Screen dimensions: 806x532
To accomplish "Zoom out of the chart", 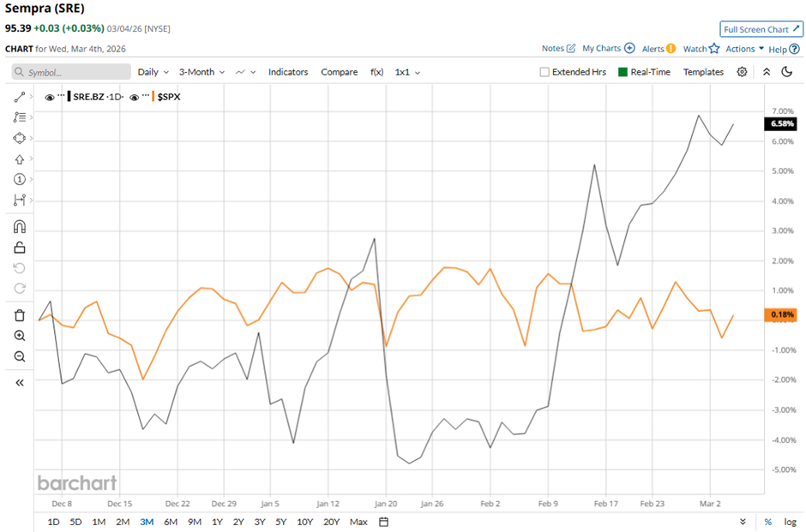I will click(x=20, y=356).
